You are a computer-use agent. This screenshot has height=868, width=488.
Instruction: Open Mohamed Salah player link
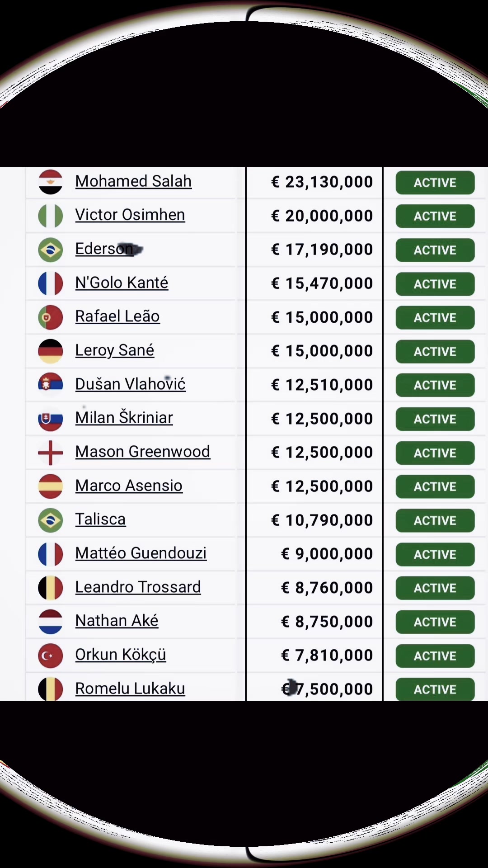point(133,181)
